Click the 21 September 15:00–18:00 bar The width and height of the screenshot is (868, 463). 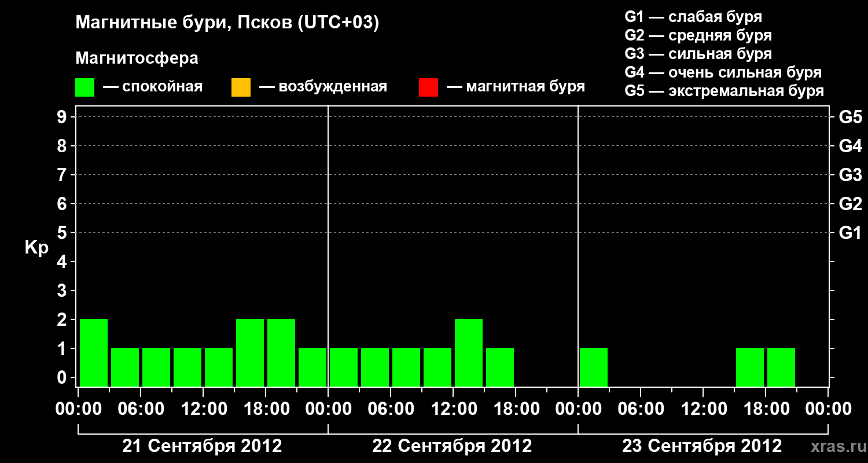[250, 352]
